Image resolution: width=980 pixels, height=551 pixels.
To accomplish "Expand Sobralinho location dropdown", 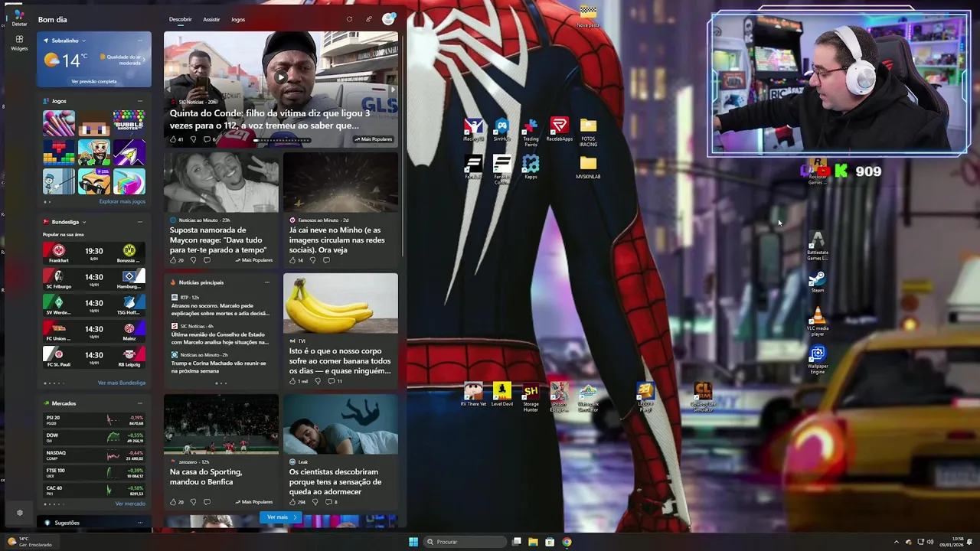I will (x=83, y=41).
